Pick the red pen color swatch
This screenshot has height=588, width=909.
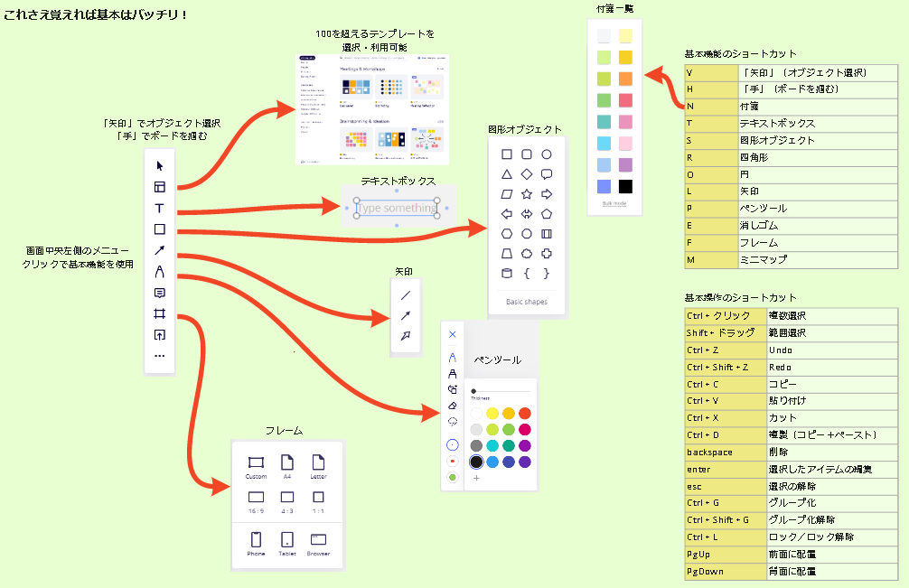pyautogui.click(x=525, y=413)
